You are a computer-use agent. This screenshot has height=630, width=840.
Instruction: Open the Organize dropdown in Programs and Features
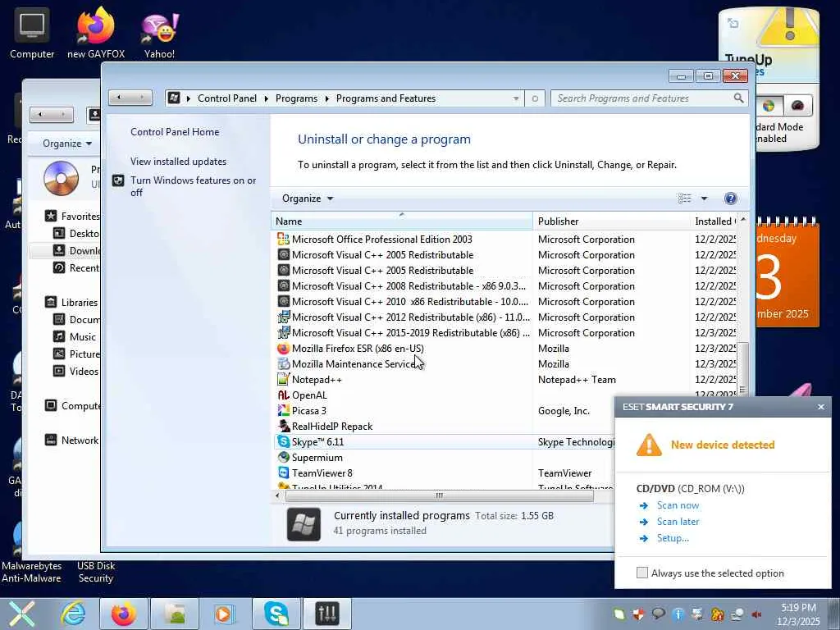[308, 199]
